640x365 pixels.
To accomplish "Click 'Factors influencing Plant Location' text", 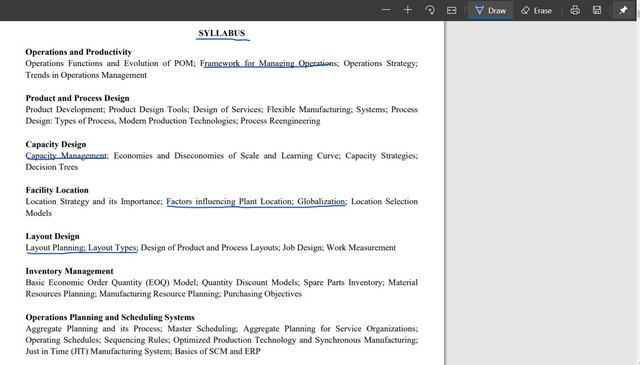I will pos(229,201).
